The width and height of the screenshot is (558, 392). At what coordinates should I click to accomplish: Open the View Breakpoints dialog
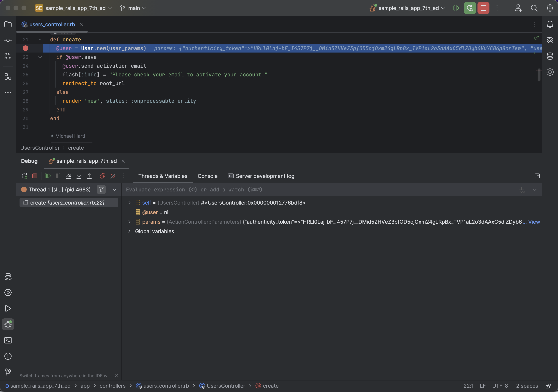[x=102, y=176]
